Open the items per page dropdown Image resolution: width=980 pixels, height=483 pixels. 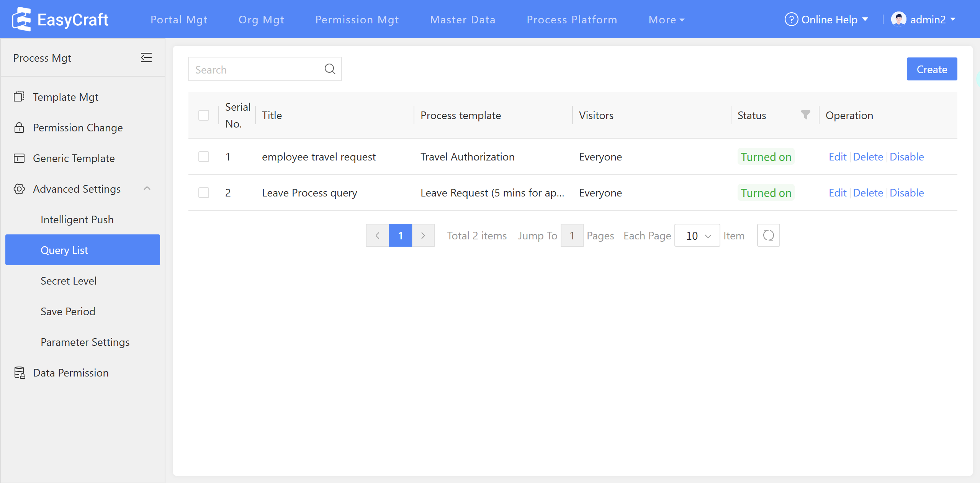pos(697,236)
